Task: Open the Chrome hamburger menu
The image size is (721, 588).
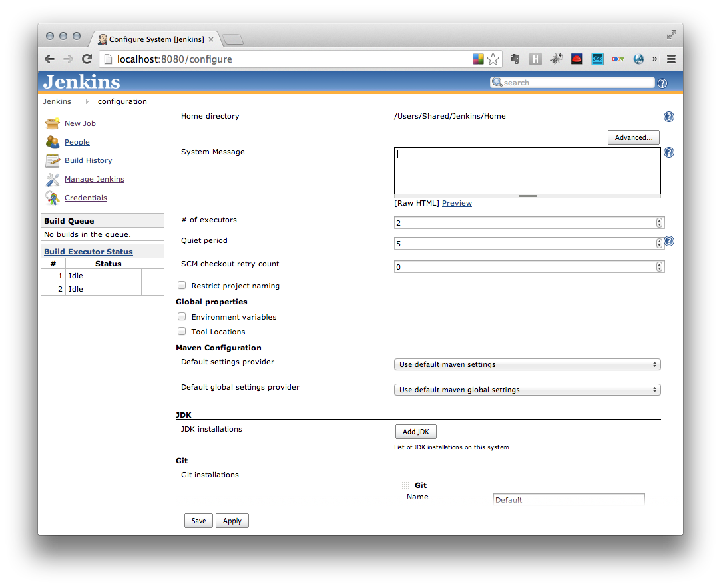Action: 671,59
